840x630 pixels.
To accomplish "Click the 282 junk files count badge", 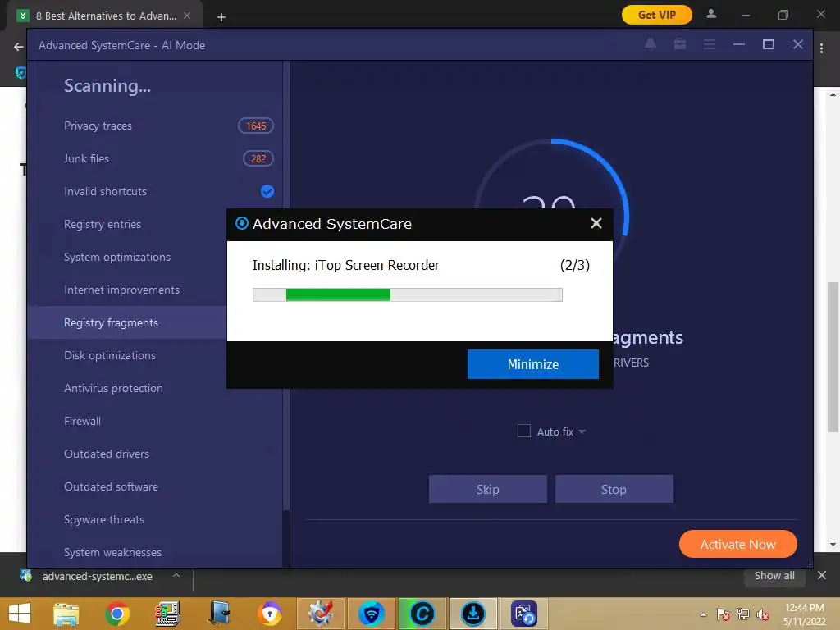I will [258, 158].
